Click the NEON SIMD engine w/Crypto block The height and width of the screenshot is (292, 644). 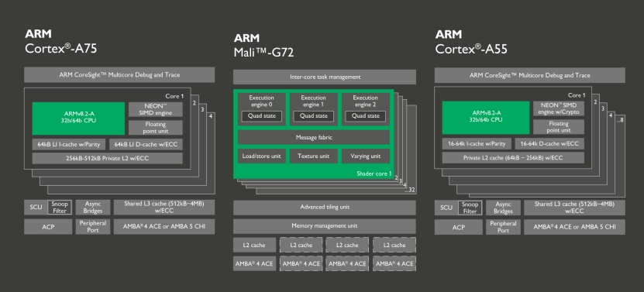pos(559,109)
